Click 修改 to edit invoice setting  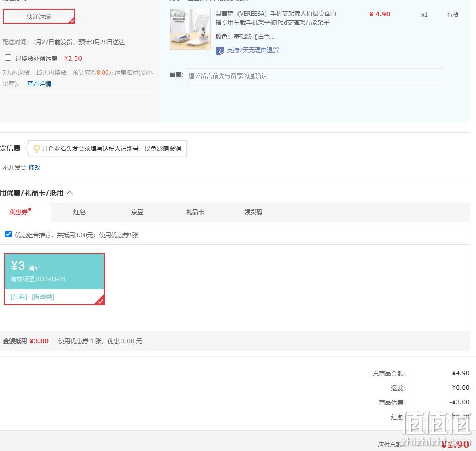click(x=34, y=168)
